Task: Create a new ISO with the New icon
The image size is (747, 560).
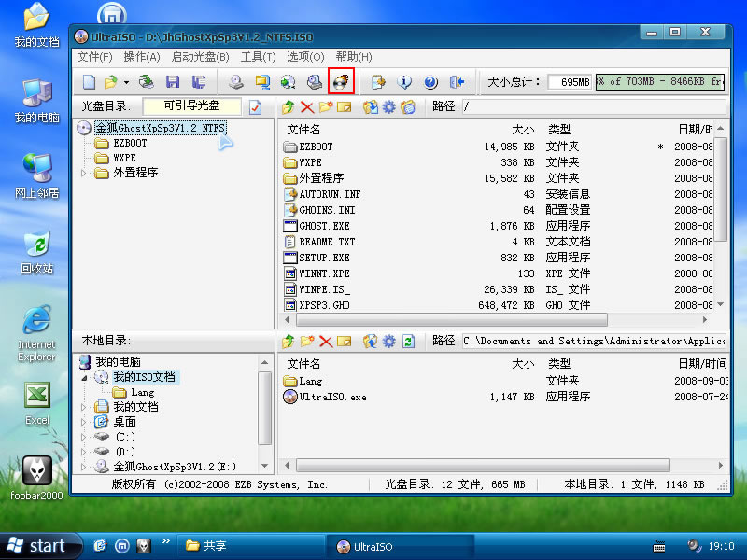Action: coord(89,82)
